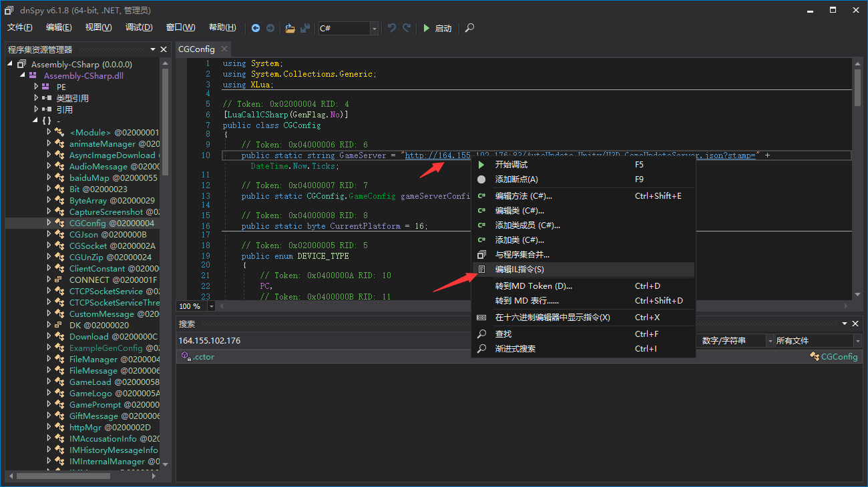This screenshot has width=868, height=487.
Task: Click the open file folder icon
Action: pos(290,28)
